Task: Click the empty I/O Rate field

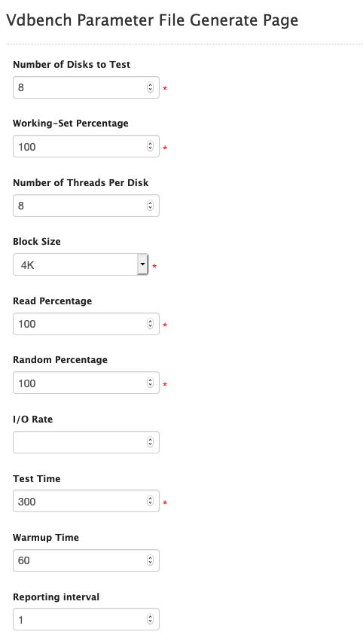Action: point(87,442)
